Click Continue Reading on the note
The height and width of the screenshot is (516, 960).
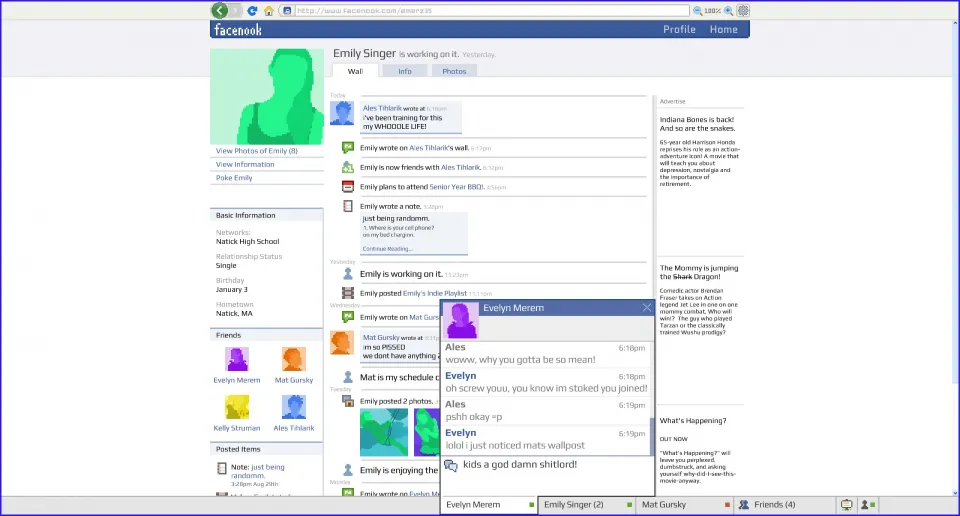(388, 249)
